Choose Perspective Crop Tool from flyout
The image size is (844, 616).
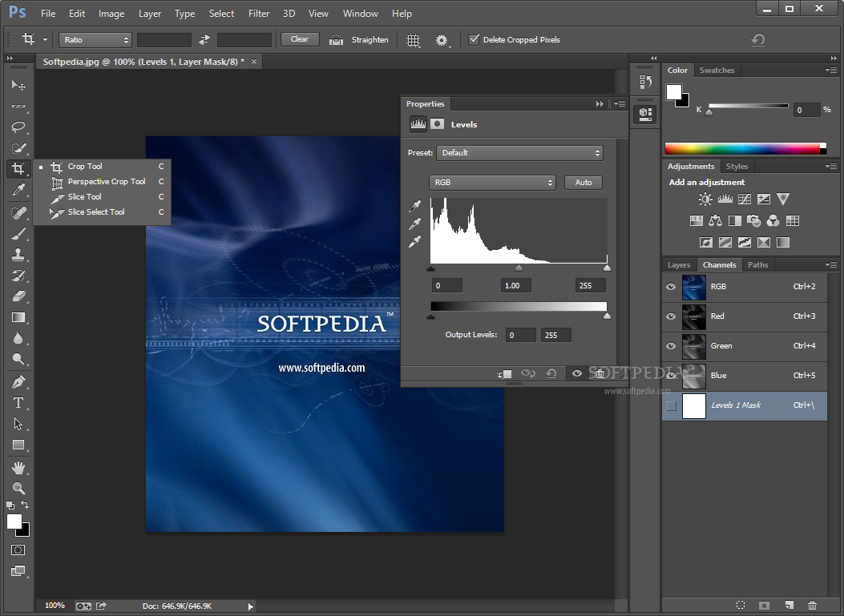pos(102,182)
